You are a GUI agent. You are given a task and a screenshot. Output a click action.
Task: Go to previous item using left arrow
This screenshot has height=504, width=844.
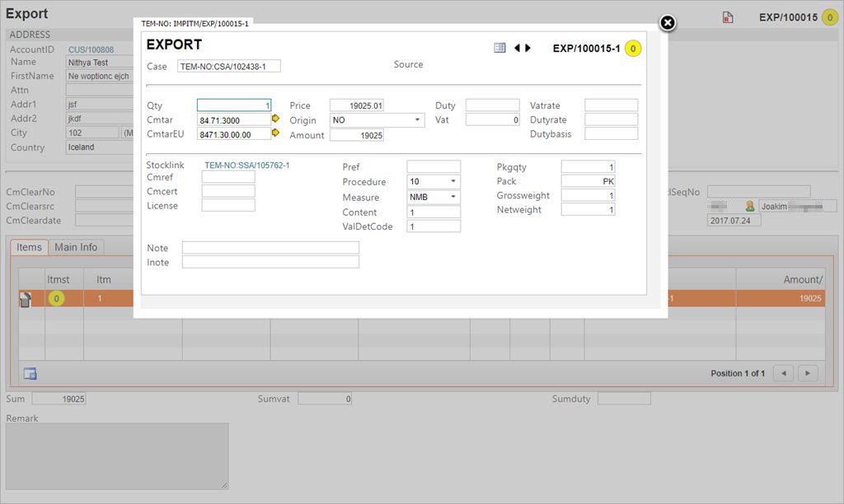(517, 49)
